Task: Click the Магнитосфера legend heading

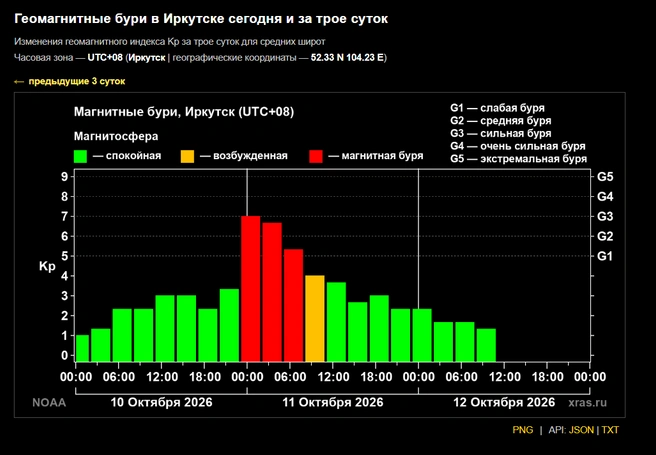Action: tap(116, 136)
